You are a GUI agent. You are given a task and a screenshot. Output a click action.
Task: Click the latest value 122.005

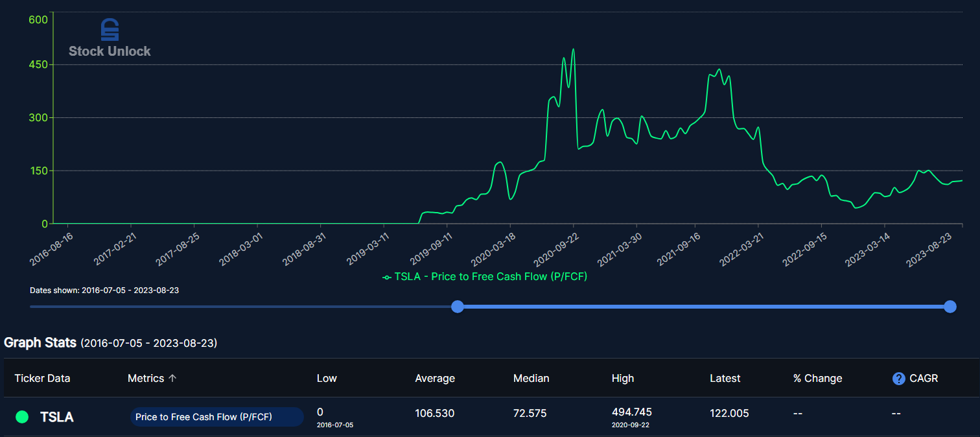730,413
